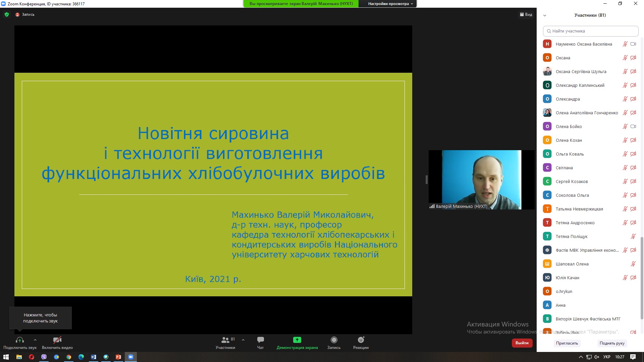
Task: Click the Chat speech bubble icon
Action: tap(260, 340)
